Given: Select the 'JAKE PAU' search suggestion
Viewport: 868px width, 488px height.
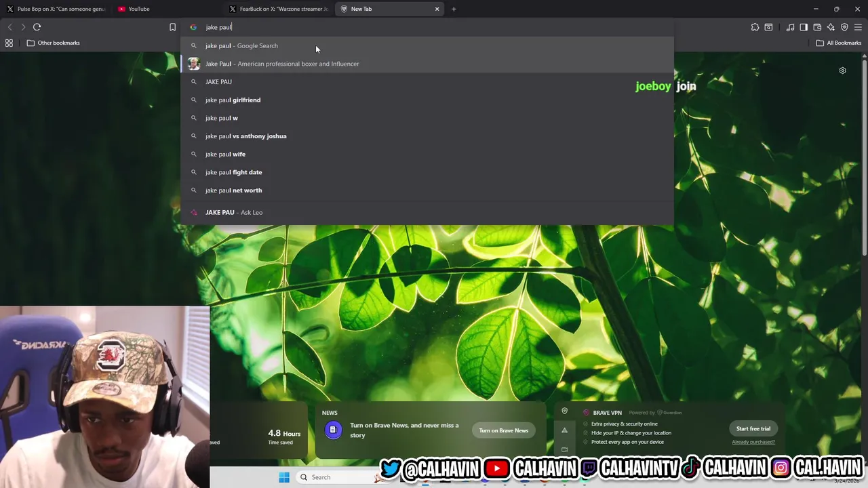Looking at the screenshot, I should click(427, 82).
